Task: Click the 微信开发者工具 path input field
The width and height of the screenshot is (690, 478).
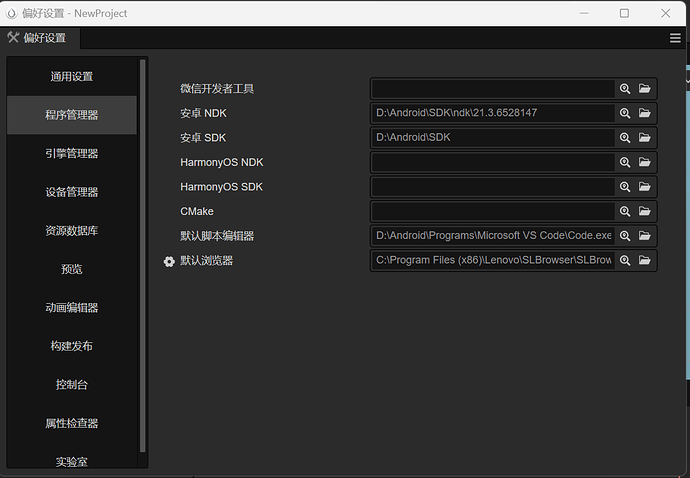Action: (x=493, y=88)
